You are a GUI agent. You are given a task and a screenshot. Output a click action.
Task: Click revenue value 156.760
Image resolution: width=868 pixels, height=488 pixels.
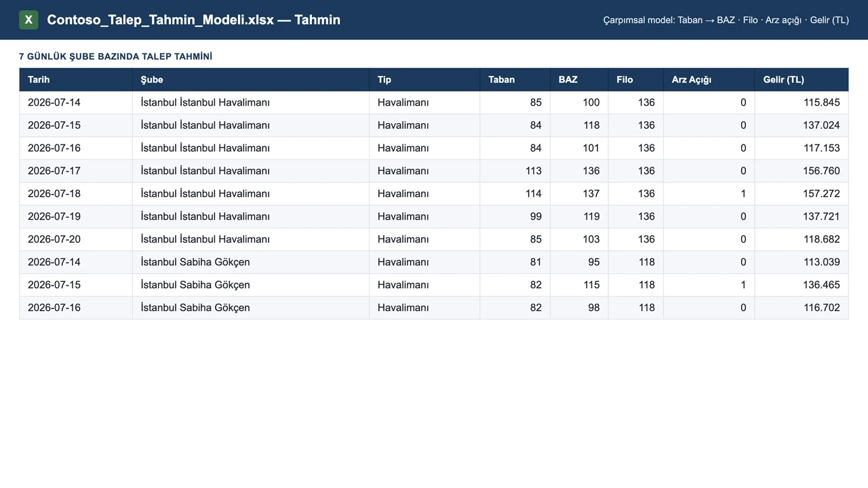822,171
